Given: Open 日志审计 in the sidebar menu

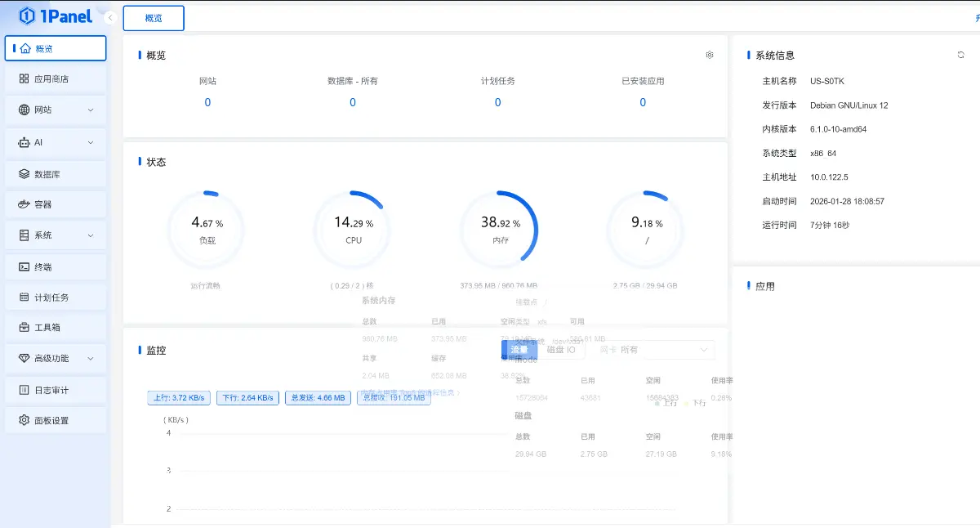Looking at the screenshot, I should tap(51, 391).
